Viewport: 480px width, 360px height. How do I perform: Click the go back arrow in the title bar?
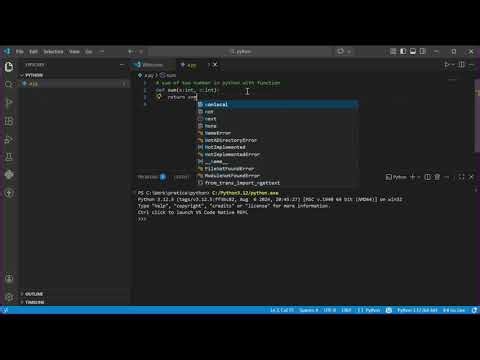pyautogui.click(x=130, y=52)
